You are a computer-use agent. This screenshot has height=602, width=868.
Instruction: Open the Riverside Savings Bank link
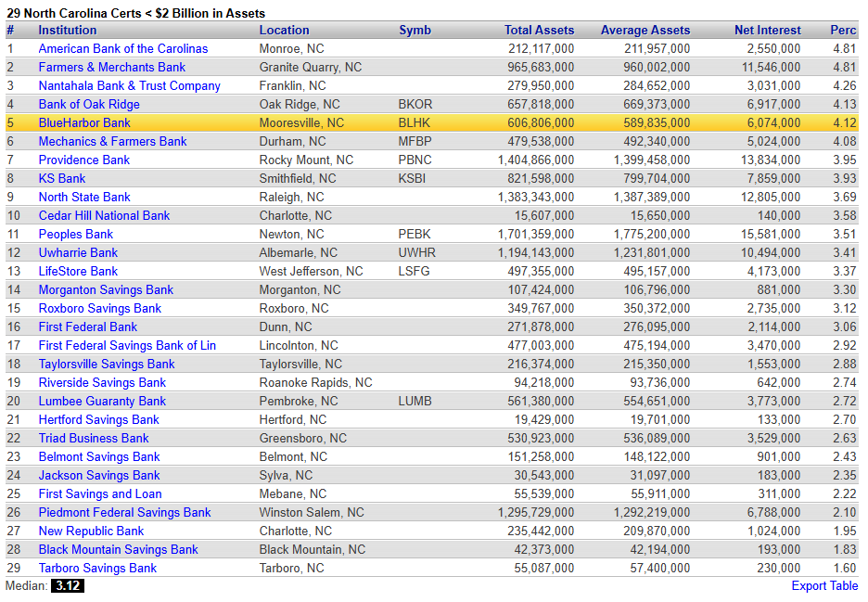(x=102, y=383)
